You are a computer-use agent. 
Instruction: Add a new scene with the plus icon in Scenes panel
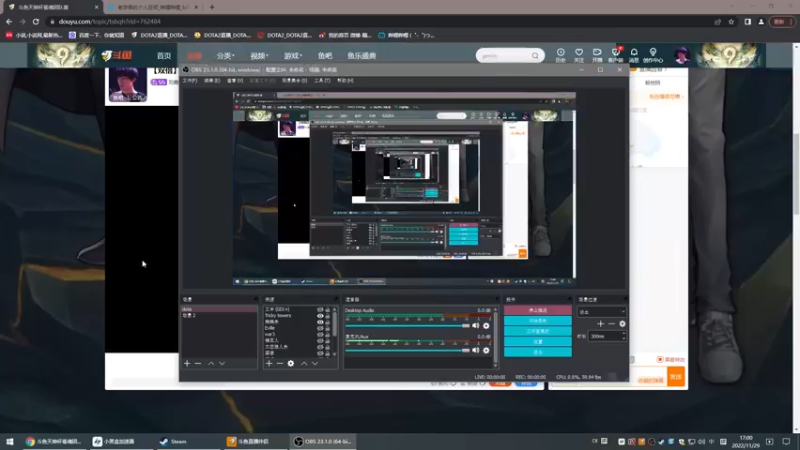coord(187,363)
